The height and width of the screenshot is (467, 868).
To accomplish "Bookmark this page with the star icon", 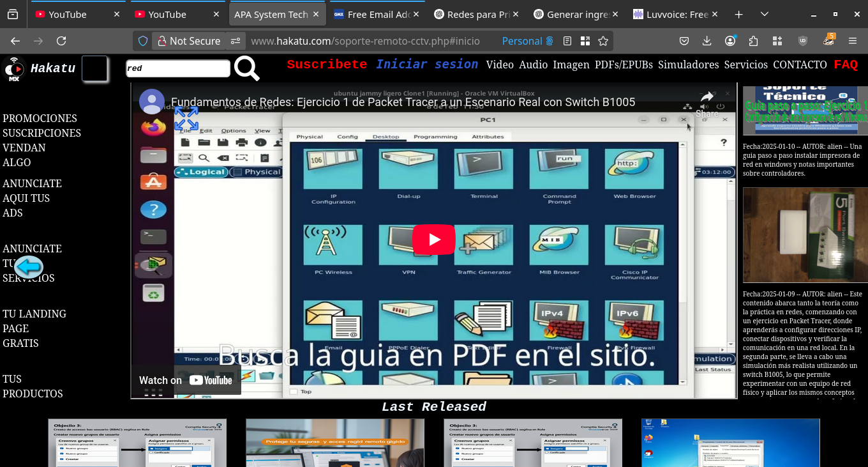I will click(603, 41).
